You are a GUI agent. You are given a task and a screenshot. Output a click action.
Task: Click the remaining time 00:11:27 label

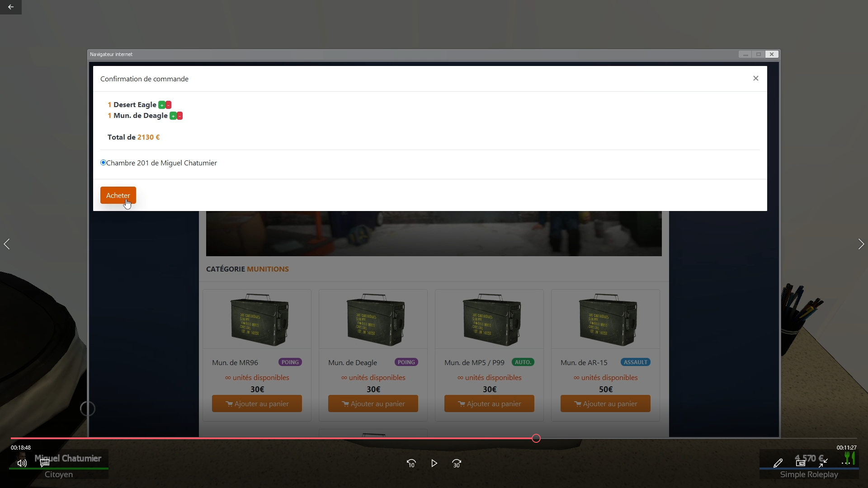pos(846,448)
